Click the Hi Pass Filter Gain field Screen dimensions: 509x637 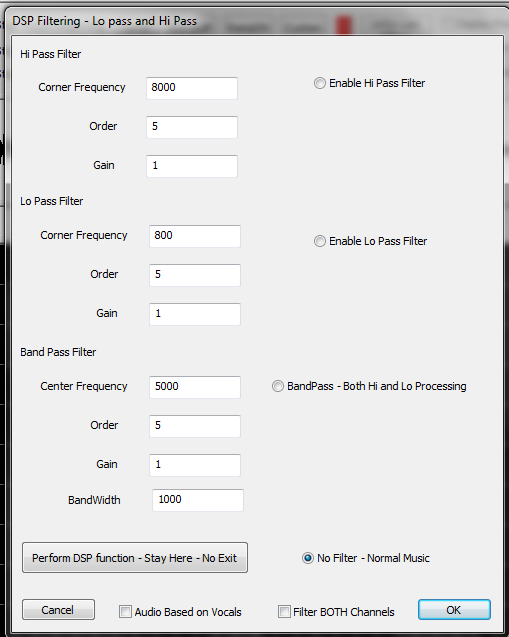[192, 166]
